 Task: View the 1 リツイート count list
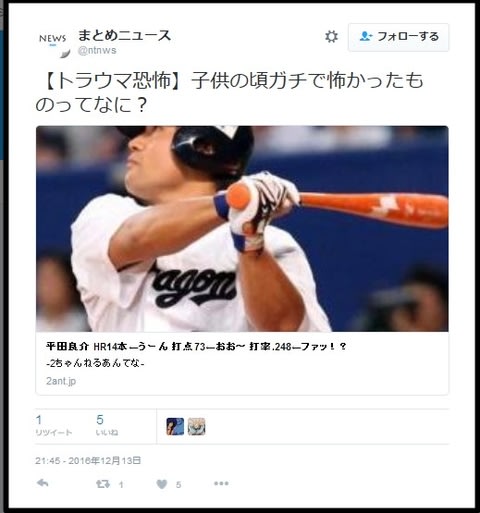tap(53, 425)
